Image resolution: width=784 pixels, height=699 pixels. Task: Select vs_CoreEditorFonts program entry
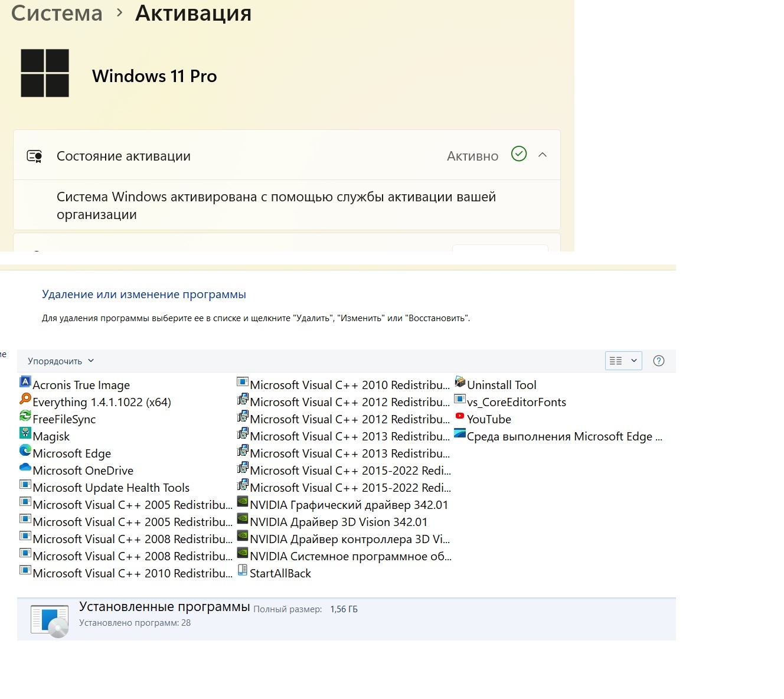(517, 402)
